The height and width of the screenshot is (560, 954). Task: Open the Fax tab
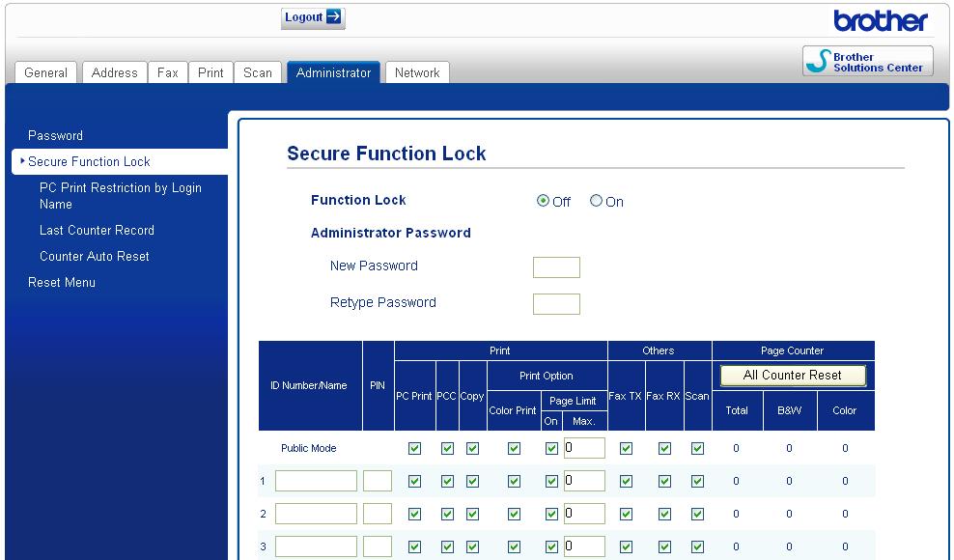coord(167,72)
